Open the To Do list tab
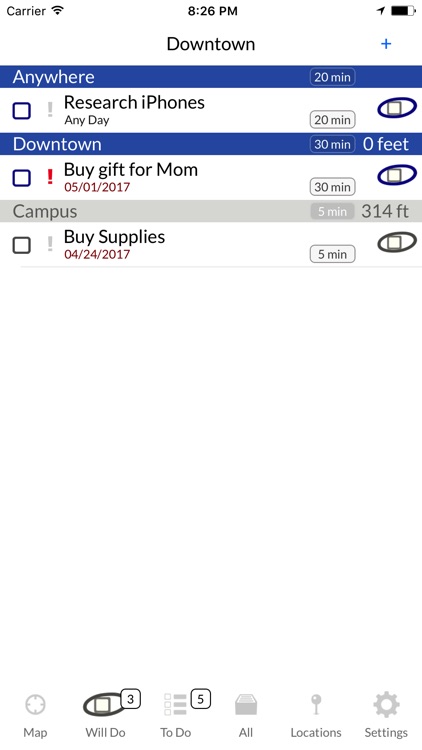Image resolution: width=422 pixels, height=750 pixels. click(x=176, y=715)
